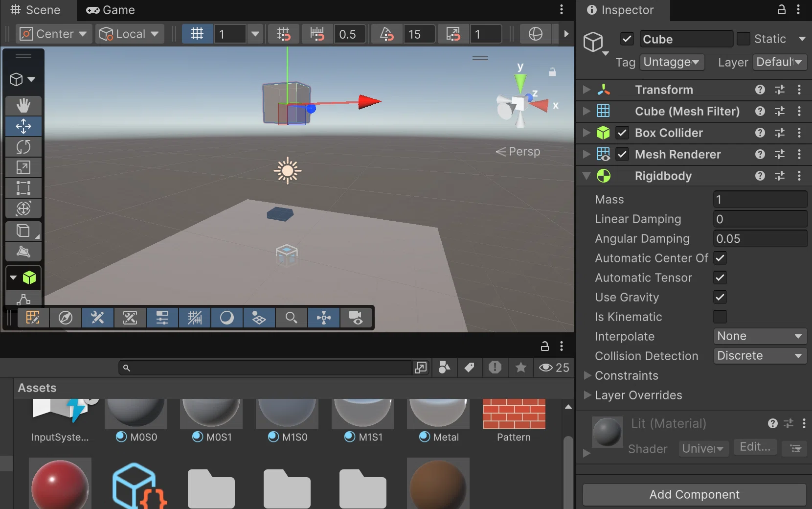The height and width of the screenshot is (509, 812).
Task: Expand the Layer Overrides section
Action: coord(587,395)
